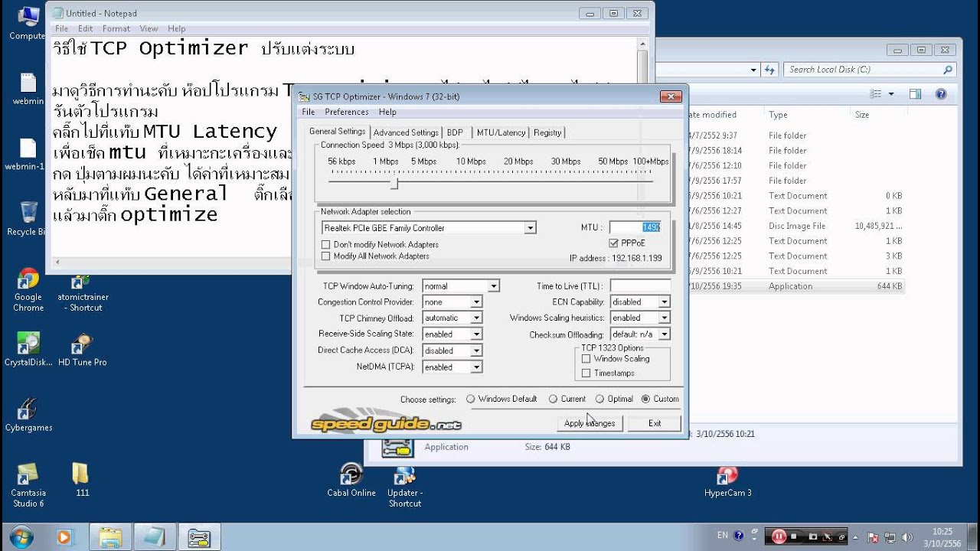Open TCP Window Auto-Tuning dropdown

(494, 285)
